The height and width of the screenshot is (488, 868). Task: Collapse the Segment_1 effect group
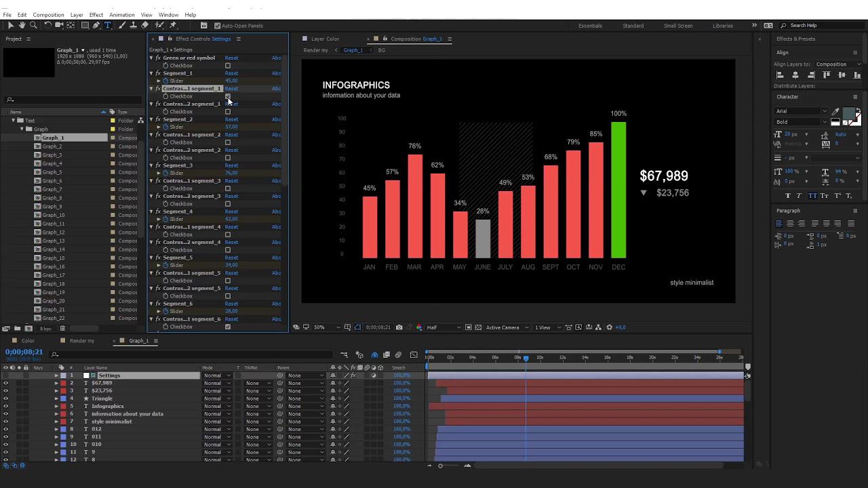[x=151, y=73]
